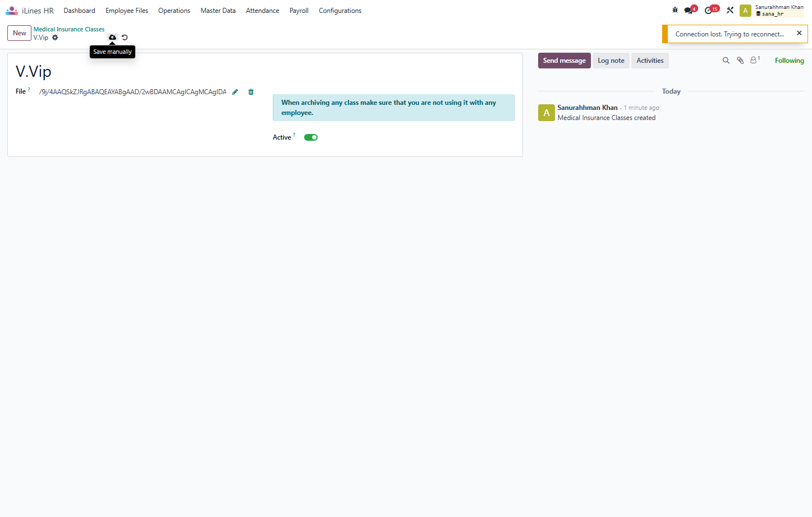Viewport: 812px width, 517px height.
Task: Open the debug bug icon menu
Action: click(x=675, y=10)
